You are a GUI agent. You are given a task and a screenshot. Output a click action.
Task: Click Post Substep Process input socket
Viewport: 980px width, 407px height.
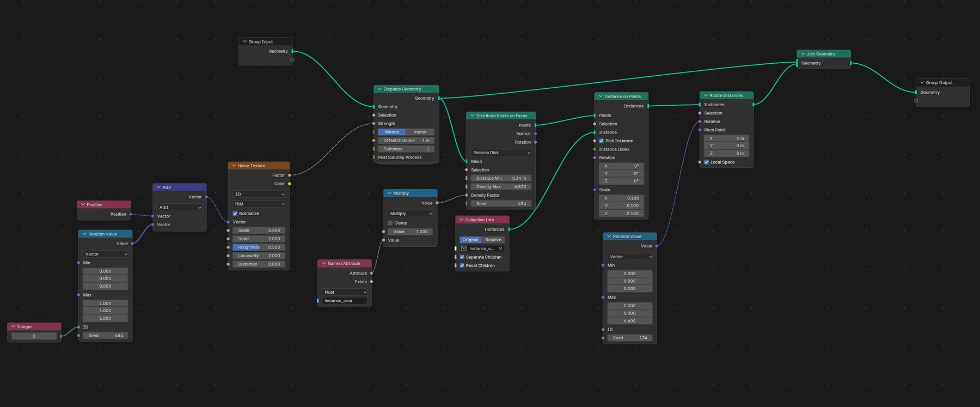[x=373, y=157]
